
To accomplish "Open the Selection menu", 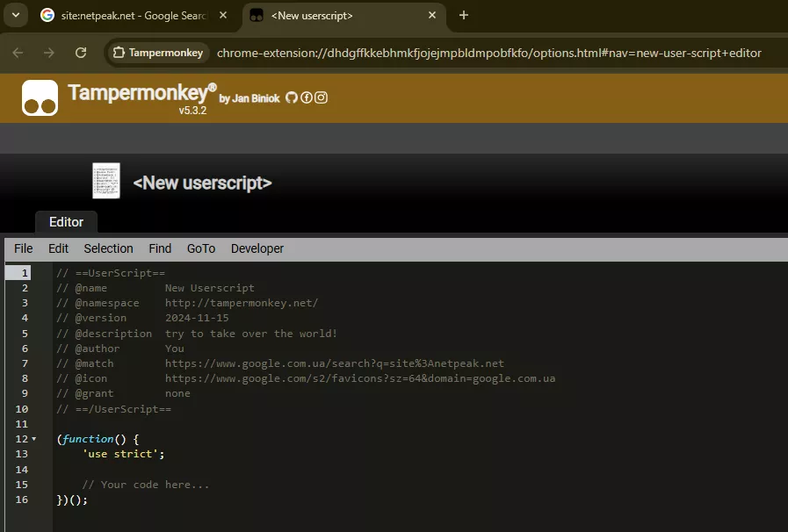I will [x=109, y=248].
